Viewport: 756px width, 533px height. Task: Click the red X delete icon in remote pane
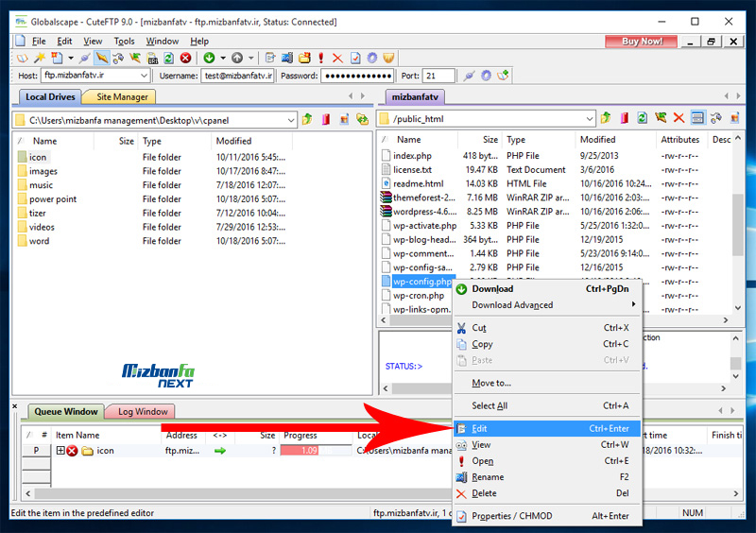(x=679, y=119)
